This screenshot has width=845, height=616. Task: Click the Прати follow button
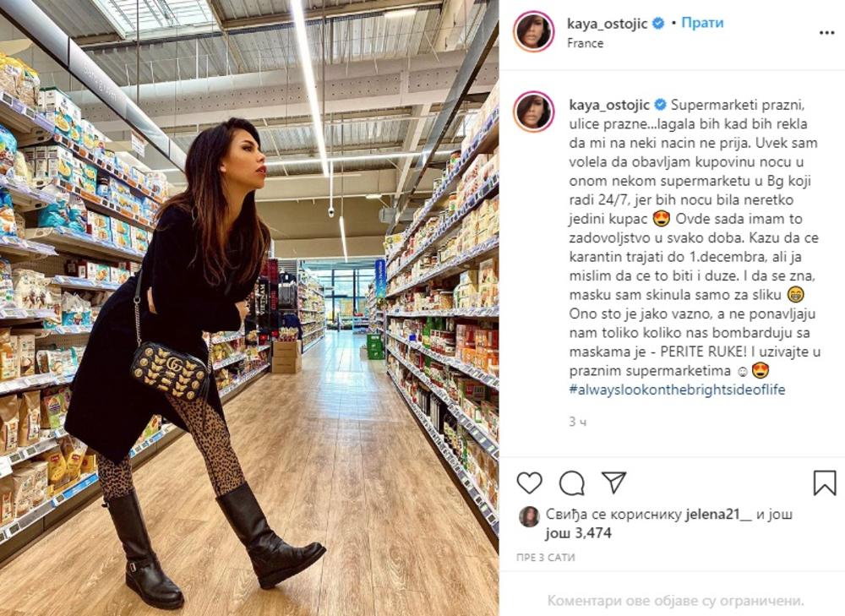[x=702, y=23]
